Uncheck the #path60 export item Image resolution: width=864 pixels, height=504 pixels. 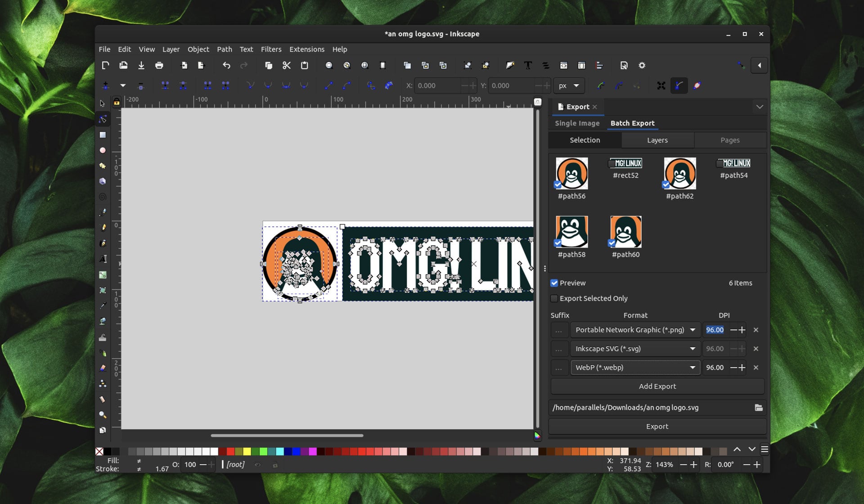612,243
